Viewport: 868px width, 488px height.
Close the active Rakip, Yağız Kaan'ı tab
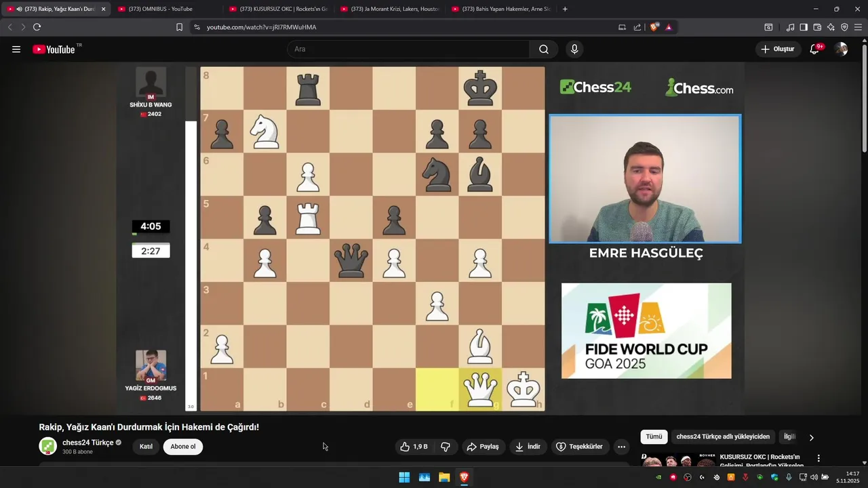click(x=104, y=9)
